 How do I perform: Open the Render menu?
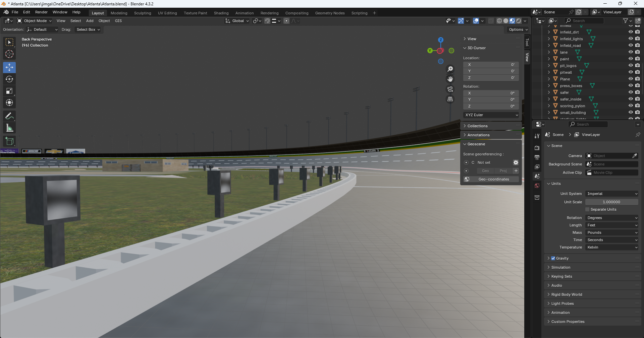[41, 12]
